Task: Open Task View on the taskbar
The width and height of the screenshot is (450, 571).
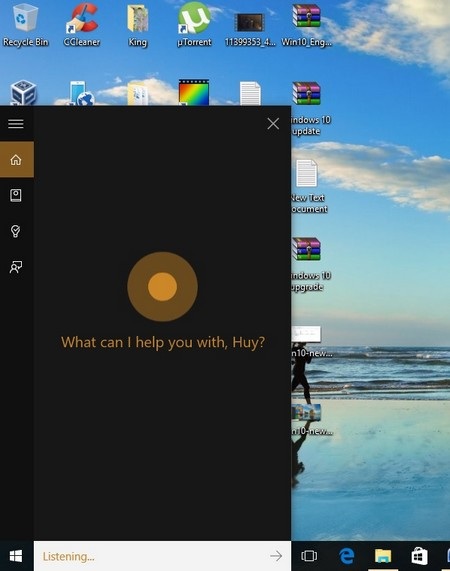Action: point(309,556)
